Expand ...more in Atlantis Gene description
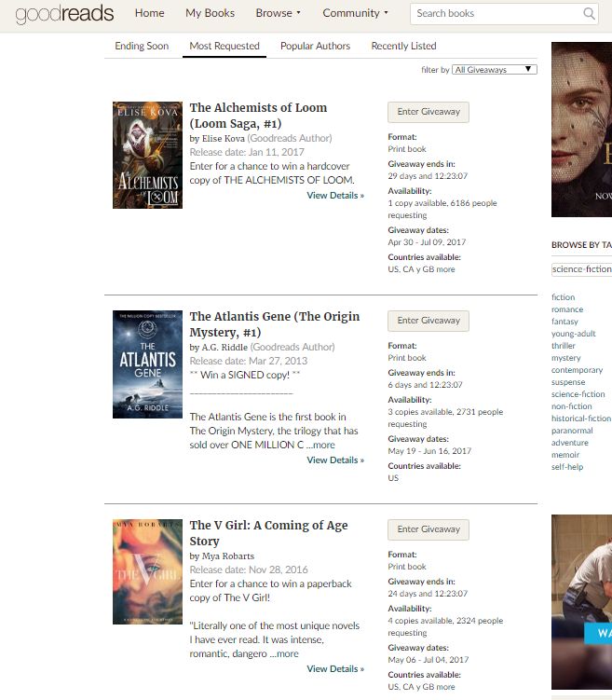612x700 pixels. pyautogui.click(x=320, y=446)
